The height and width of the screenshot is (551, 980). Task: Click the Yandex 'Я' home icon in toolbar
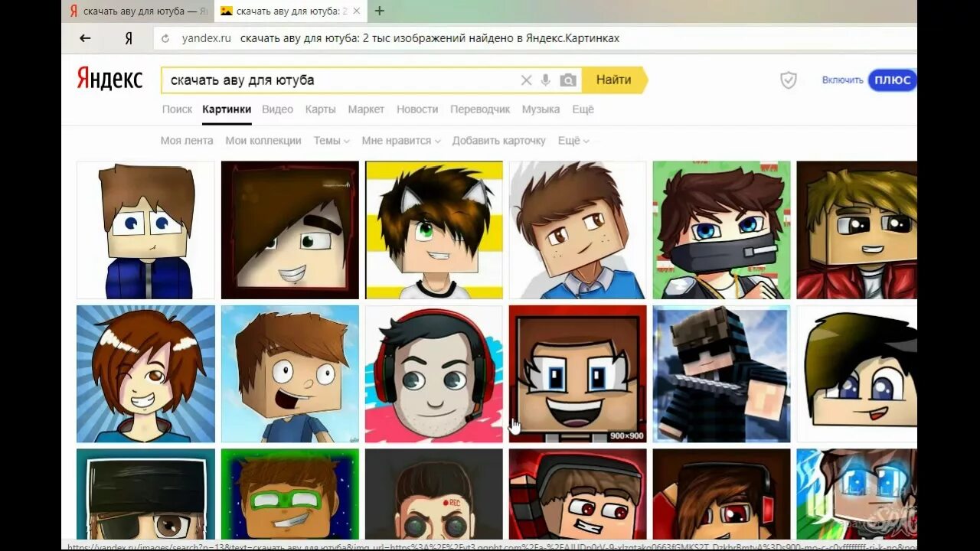(x=129, y=38)
